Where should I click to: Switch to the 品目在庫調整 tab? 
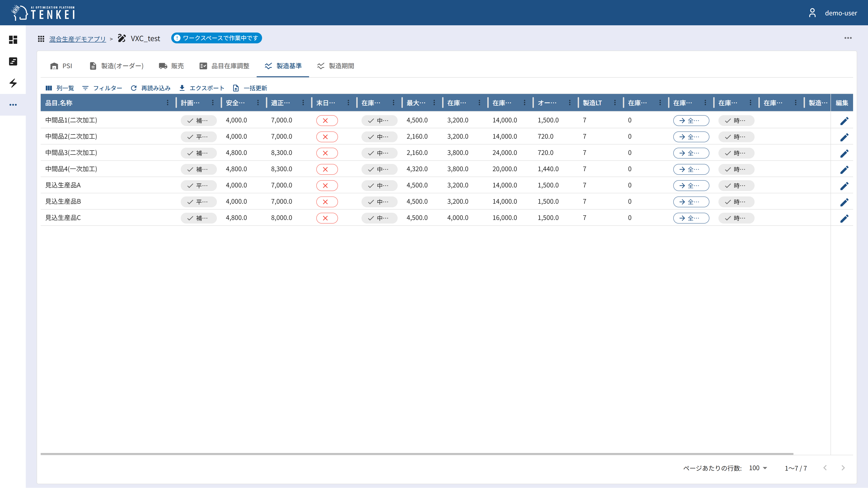click(224, 66)
